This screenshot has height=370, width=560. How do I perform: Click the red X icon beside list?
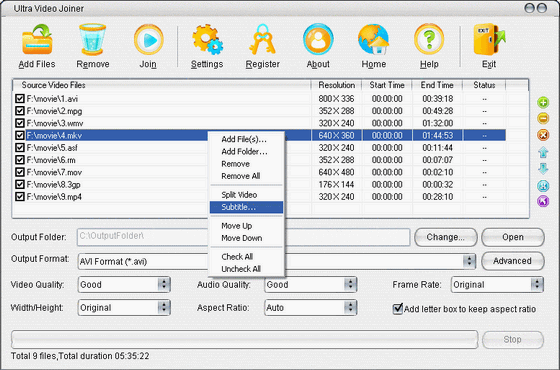click(x=543, y=135)
